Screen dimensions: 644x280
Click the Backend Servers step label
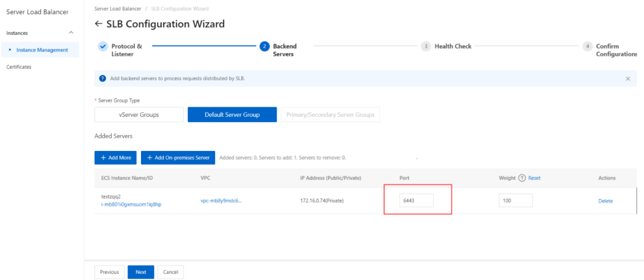tap(285, 50)
